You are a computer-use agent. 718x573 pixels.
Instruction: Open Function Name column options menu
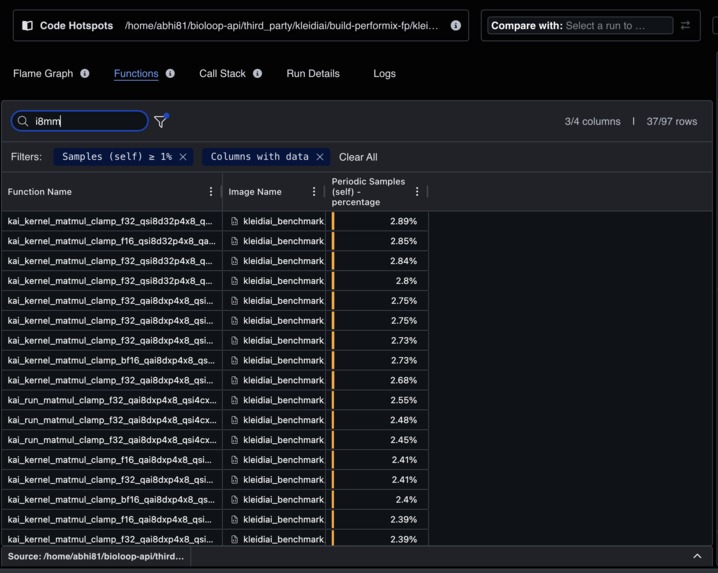click(x=211, y=191)
